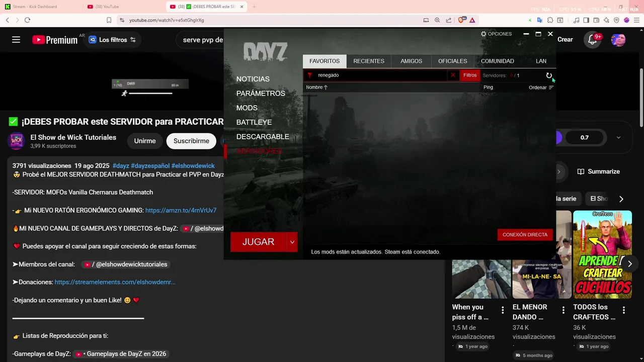This screenshot has height=362, width=644.
Task: Click the Summarize button
Action: [598, 171]
